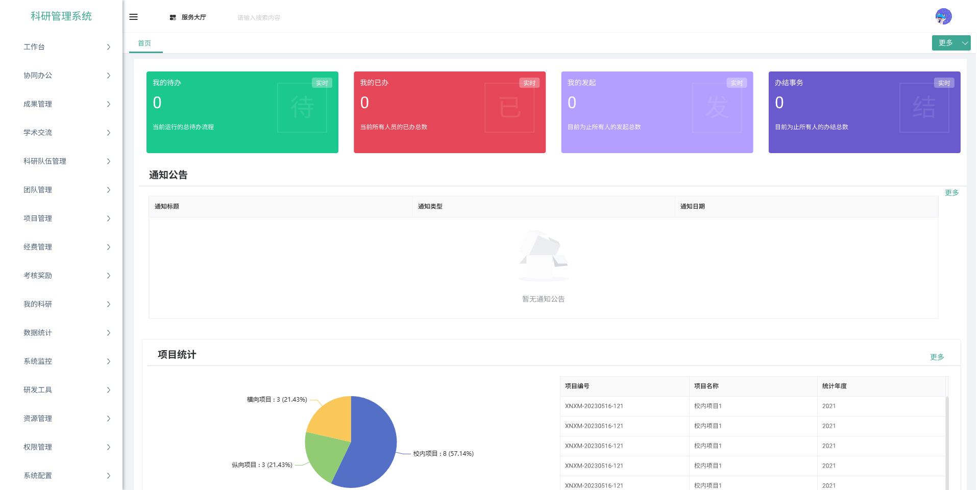Open the green 更多 dropdown button
Image resolution: width=980 pixels, height=490 pixels.
tap(950, 43)
